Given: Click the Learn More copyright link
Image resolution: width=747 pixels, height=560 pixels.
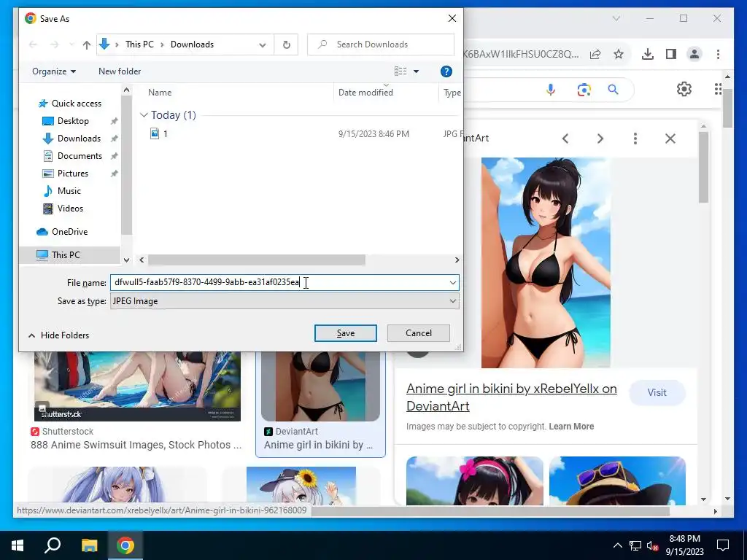Looking at the screenshot, I should pos(571,427).
